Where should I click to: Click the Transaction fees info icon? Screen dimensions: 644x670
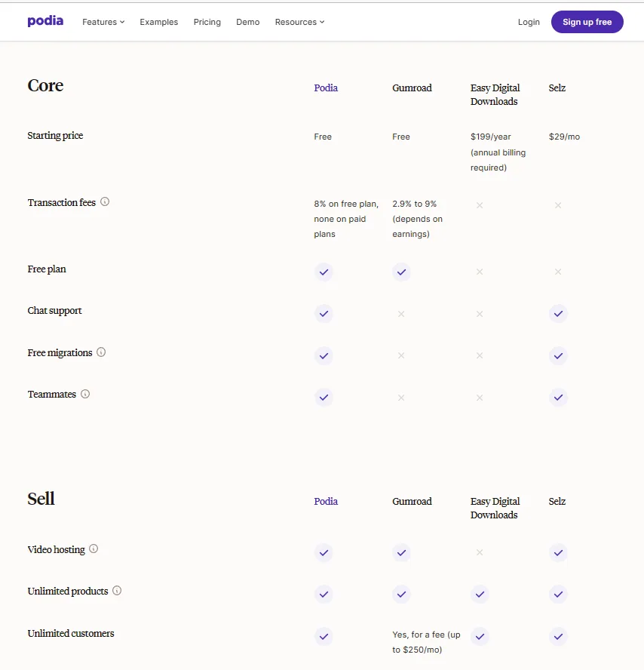(105, 201)
